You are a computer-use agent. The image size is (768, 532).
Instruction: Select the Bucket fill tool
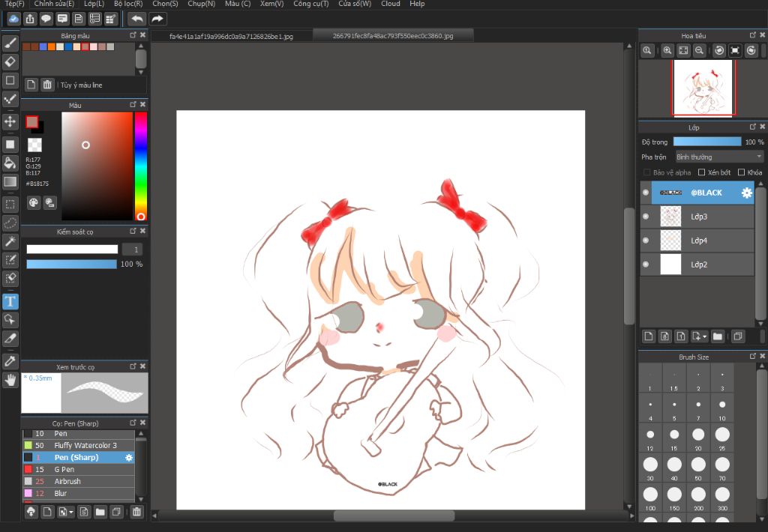[10, 163]
